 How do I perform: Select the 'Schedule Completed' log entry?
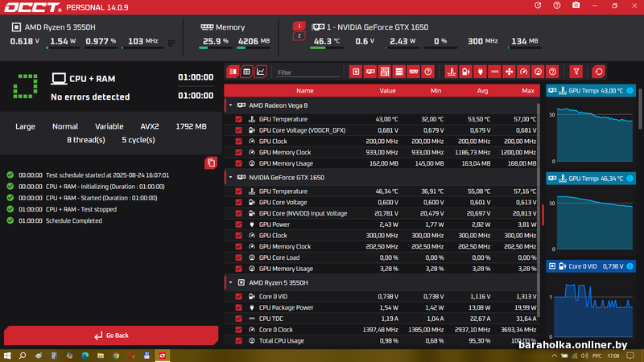coord(74,220)
